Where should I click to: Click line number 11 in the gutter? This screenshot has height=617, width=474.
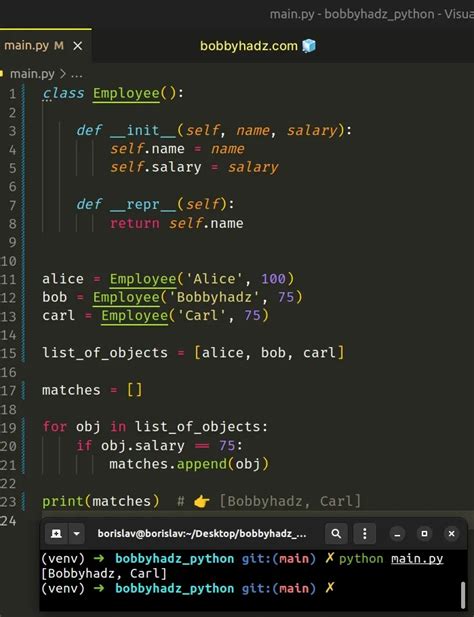tap(9, 279)
